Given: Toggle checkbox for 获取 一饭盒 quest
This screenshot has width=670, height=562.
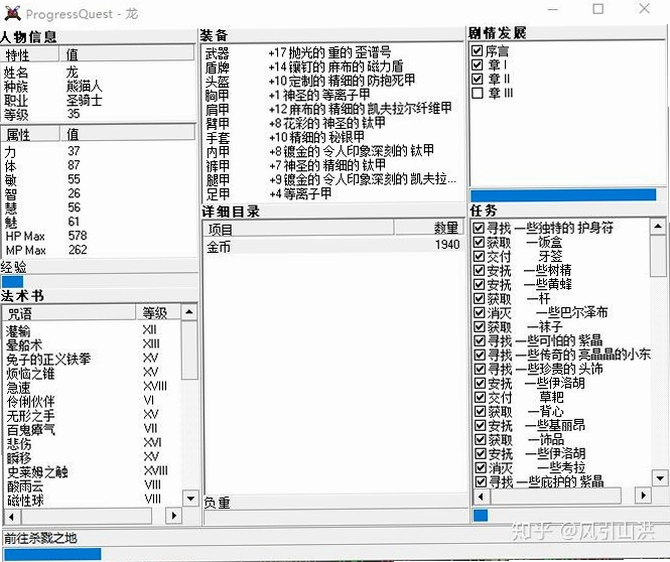Looking at the screenshot, I should (479, 242).
